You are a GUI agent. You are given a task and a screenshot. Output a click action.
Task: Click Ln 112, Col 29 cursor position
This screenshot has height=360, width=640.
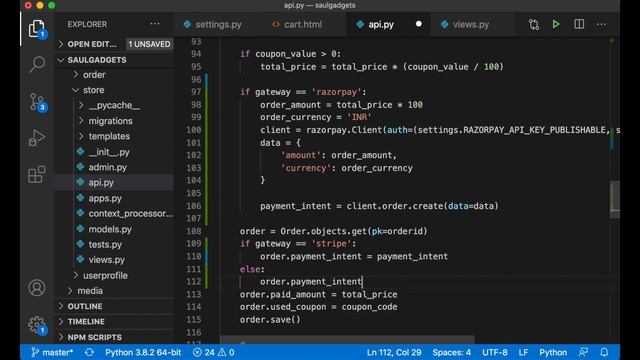click(x=394, y=352)
